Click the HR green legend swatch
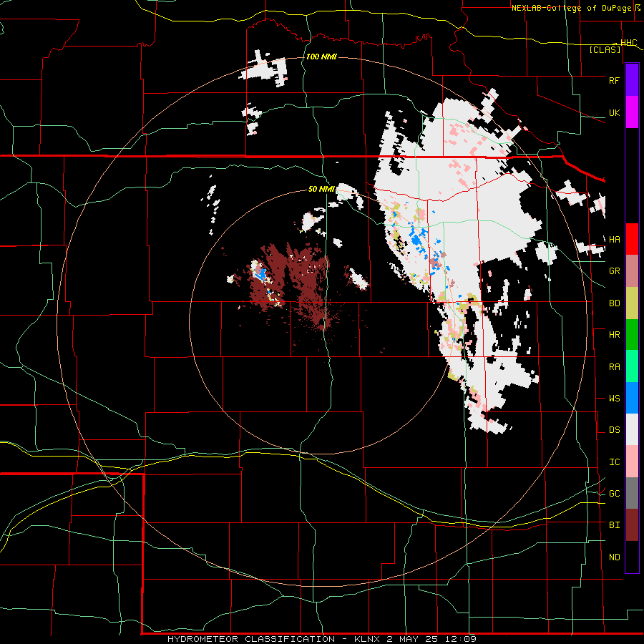The height and width of the screenshot is (644, 644). 632,335
